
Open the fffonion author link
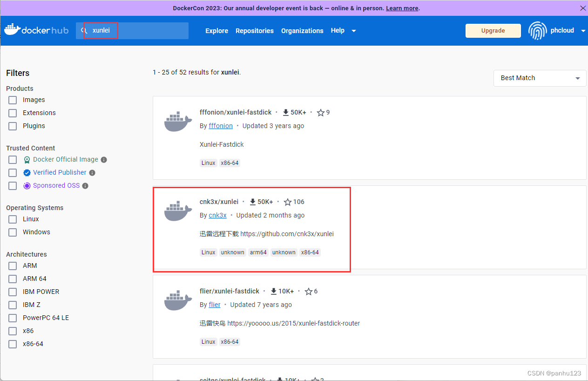point(221,126)
